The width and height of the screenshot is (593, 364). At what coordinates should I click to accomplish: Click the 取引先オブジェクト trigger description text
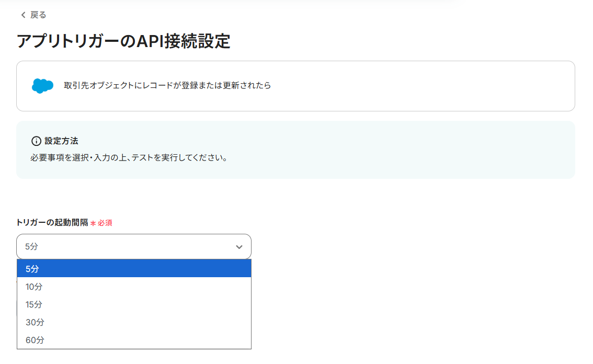[x=167, y=86]
